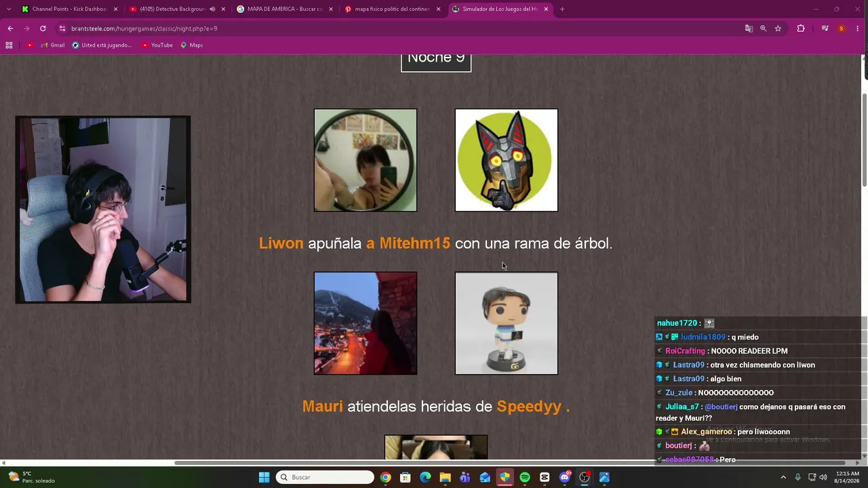Screen dimensions: 868x488
Task: Open the Gmail bookmark
Action: pyautogui.click(x=52, y=45)
